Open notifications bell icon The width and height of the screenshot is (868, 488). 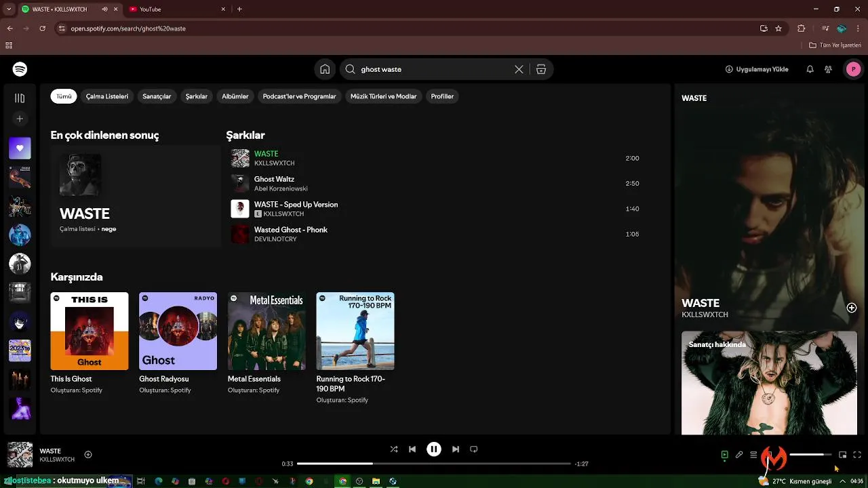pos(810,69)
